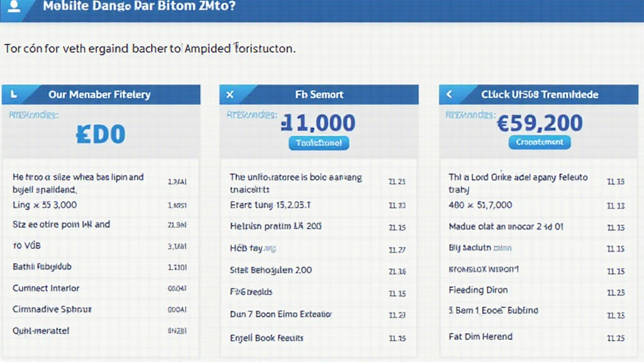Image resolution: width=644 pixels, height=362 pixels.
Task: Click the €59,200 price amount
Action: click(x=539, y=123)
